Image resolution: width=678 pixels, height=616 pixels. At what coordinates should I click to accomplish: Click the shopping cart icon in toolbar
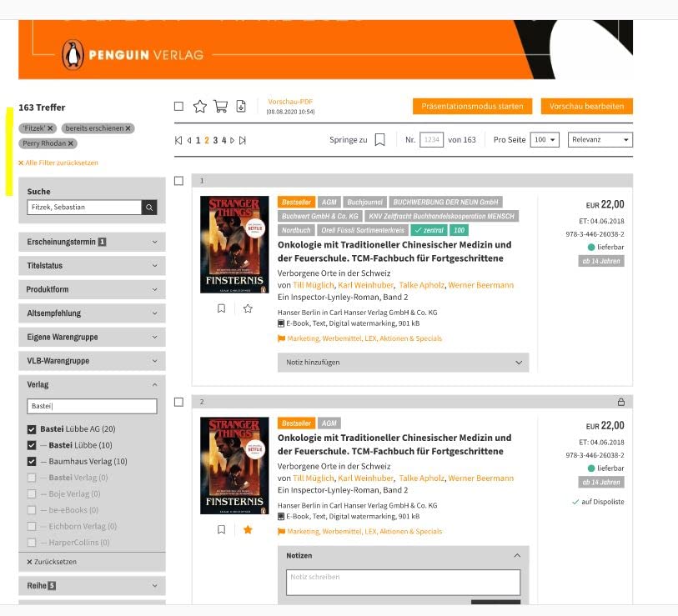[220, 106]
